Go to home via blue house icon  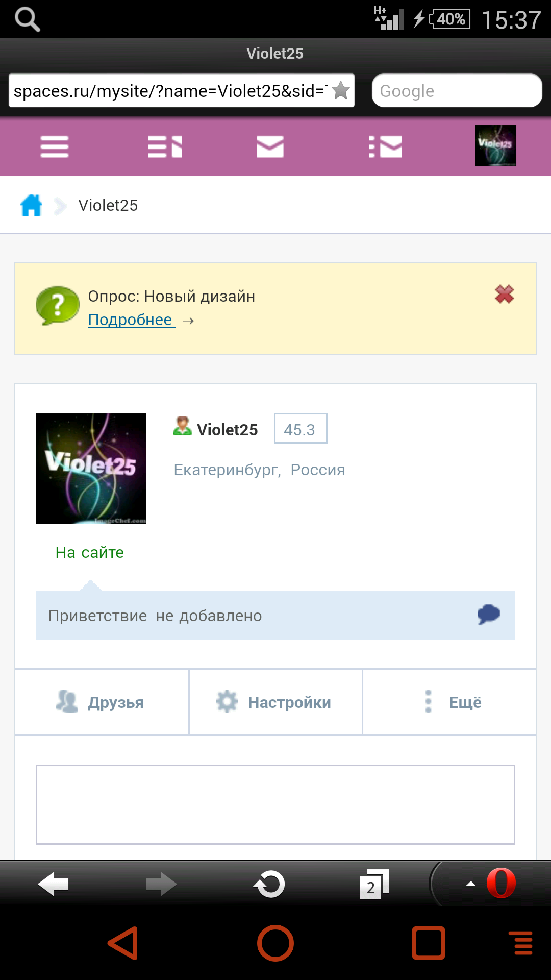[x=32, y=205]
